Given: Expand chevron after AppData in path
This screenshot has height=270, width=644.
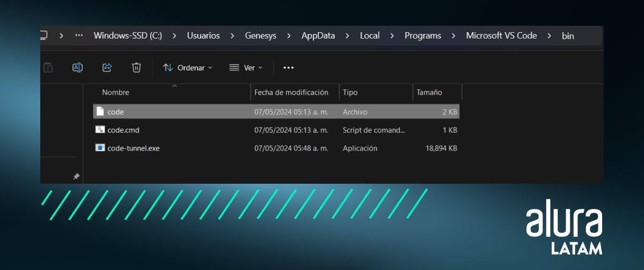Looking at the screenshot, I should pos(347,36).
